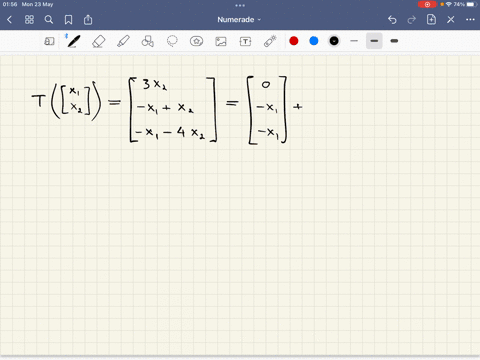Close the editing mode with X
Screen dimensions: 480x360
(x=451, y=20)
